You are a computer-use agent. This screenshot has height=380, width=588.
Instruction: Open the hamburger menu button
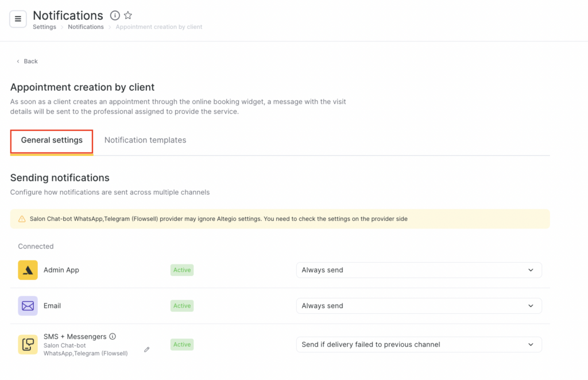click(x=18, y=19)
